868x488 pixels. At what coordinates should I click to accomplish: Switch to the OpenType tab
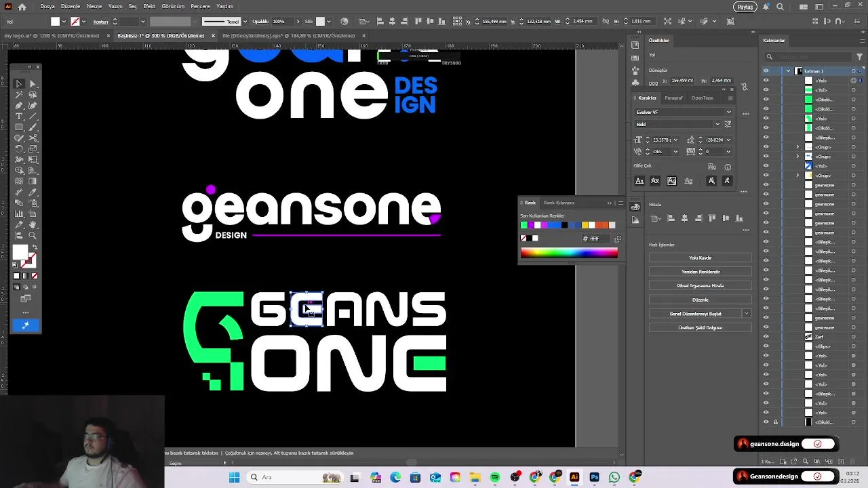(x=702, y=98)
